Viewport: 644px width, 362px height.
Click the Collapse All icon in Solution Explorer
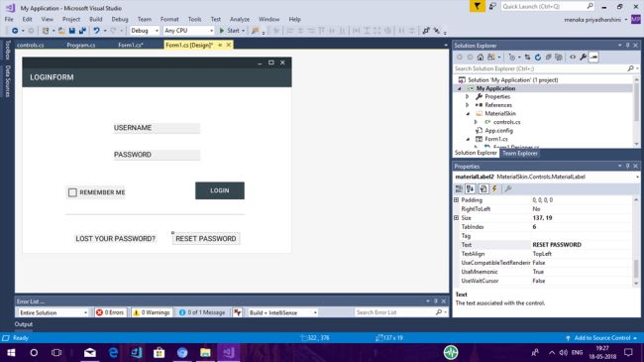coord(548,58)
